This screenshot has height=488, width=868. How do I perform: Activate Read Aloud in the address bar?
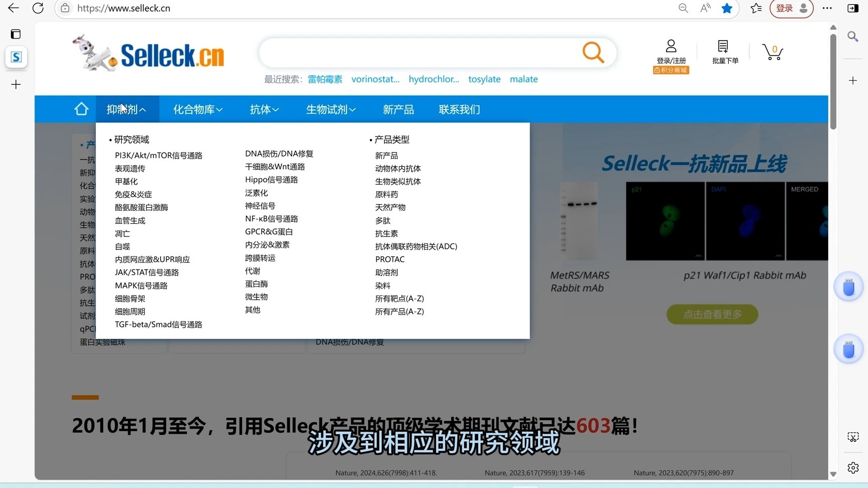click(x=705, y=8)
